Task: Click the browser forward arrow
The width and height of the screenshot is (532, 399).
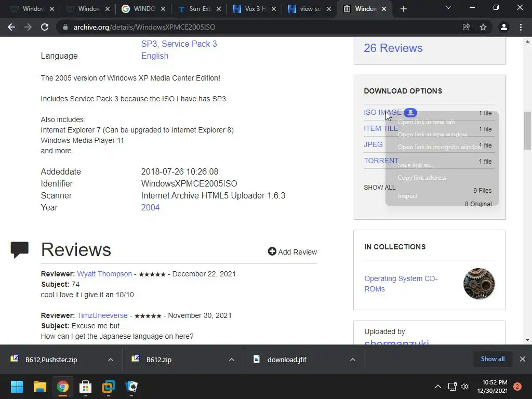Action: click(x=28, y=27)
